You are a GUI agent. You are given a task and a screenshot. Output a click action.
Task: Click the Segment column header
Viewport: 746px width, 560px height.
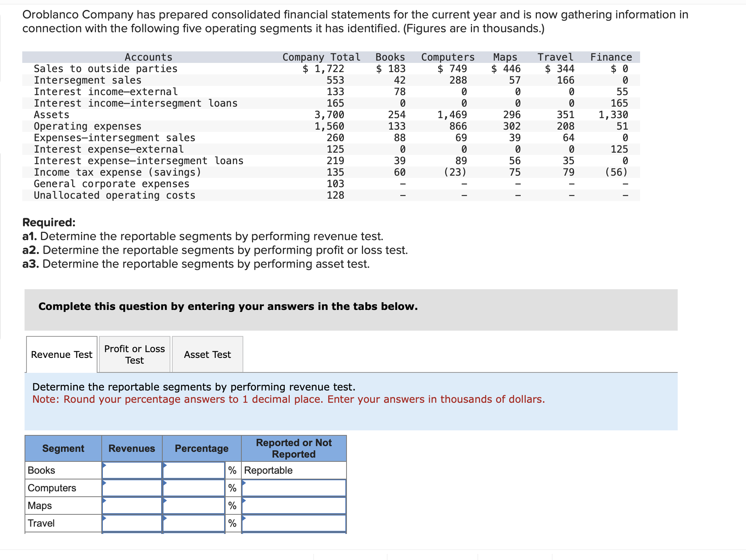click(63, 448)
